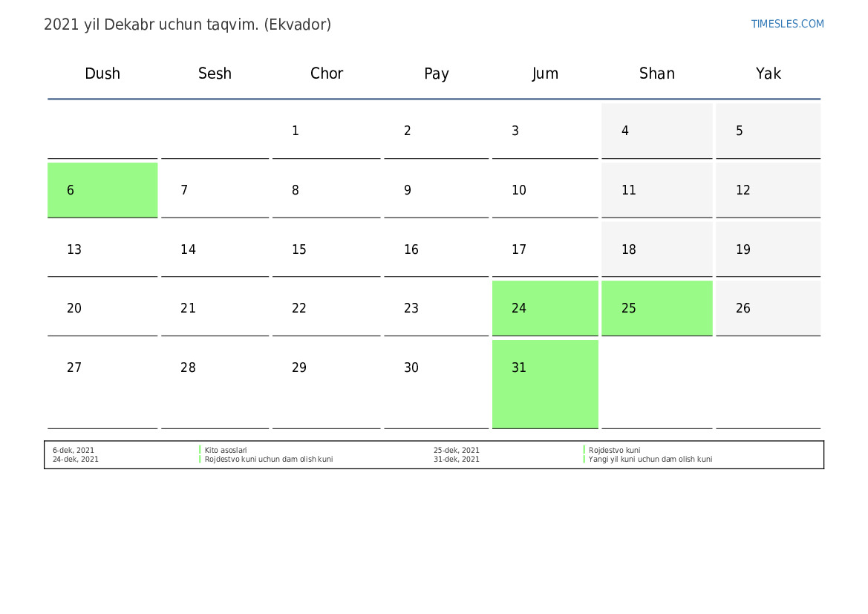Select Sunday December 19 cell
Viewport: 868px width, 614px height.
(768, 249)
